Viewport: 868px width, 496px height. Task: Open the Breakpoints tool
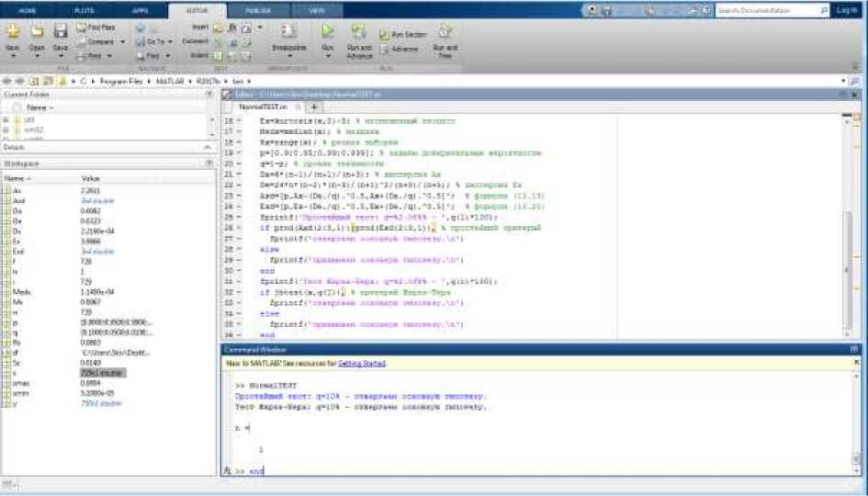tap(288, 32)
